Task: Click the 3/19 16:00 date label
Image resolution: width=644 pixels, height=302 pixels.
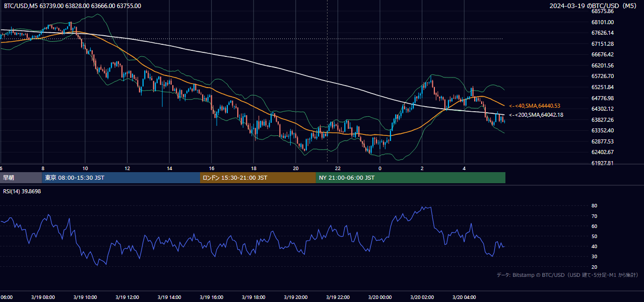Action: pyautogui.click(x=212, y=297)
